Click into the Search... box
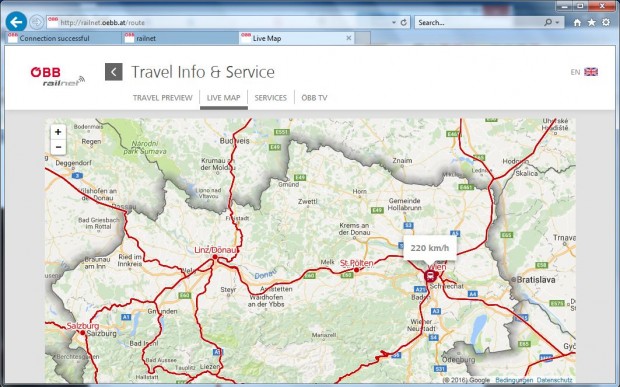620x387 pixels. click(478, 23)
